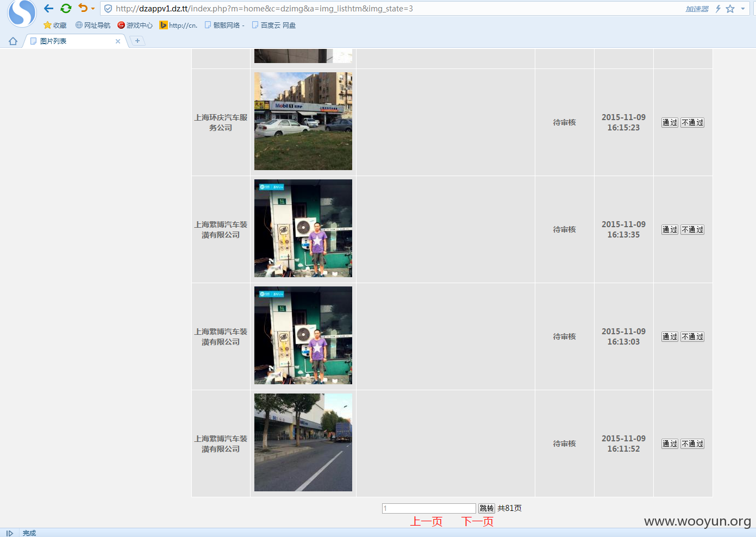Click 待审核 status in the 16:15:23 row
Screen dimensions: 756x537
[x=564, y=123]
